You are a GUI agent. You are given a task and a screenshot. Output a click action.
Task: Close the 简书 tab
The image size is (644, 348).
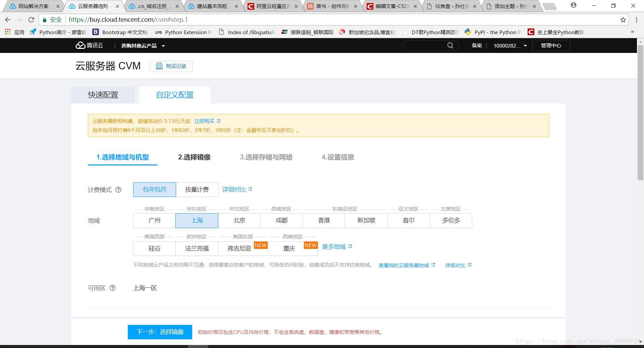[x=356, y=6]
